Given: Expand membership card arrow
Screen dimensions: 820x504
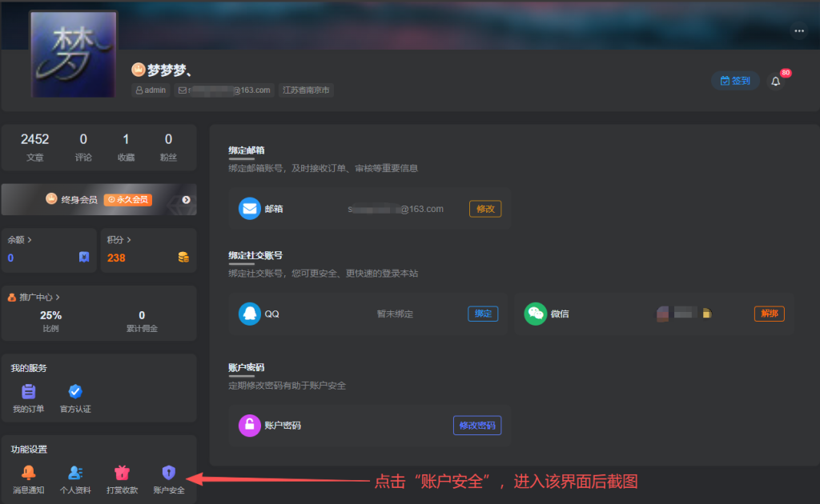Looking at the screenshot, I should tap(186, 199).
